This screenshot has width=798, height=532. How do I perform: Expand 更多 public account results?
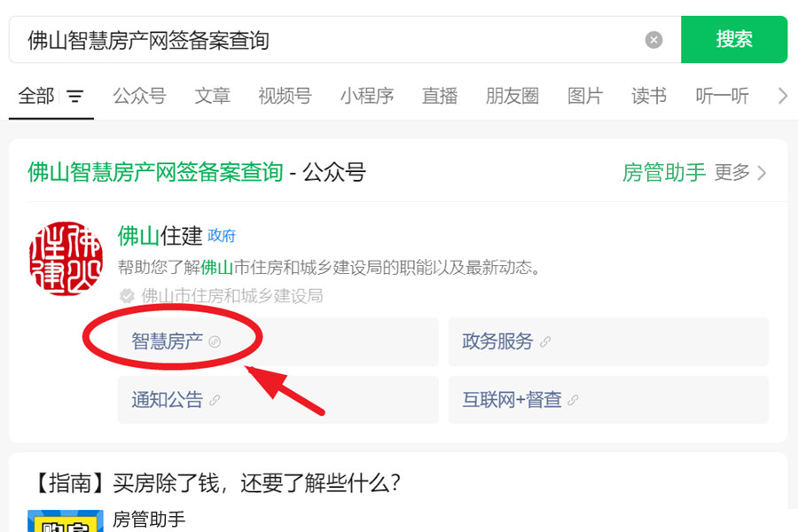[740, 173]
